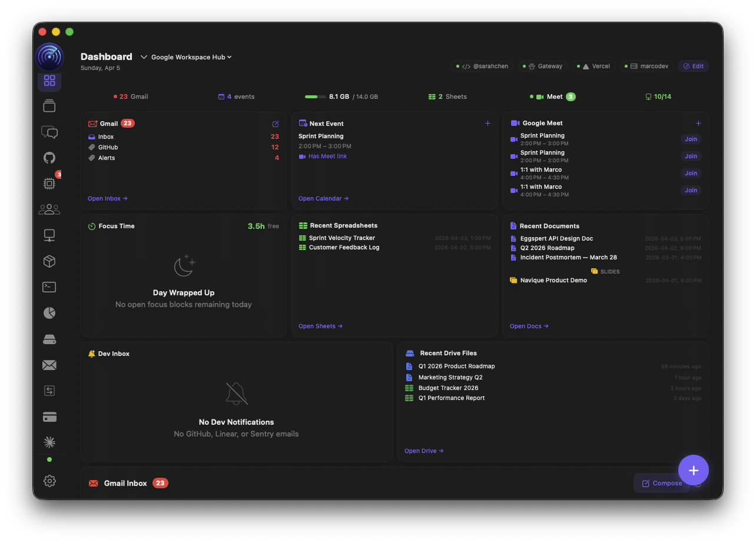Open Eggspert API Design Doc
This screenshot has width=756, height=543.
coord(606,239)
